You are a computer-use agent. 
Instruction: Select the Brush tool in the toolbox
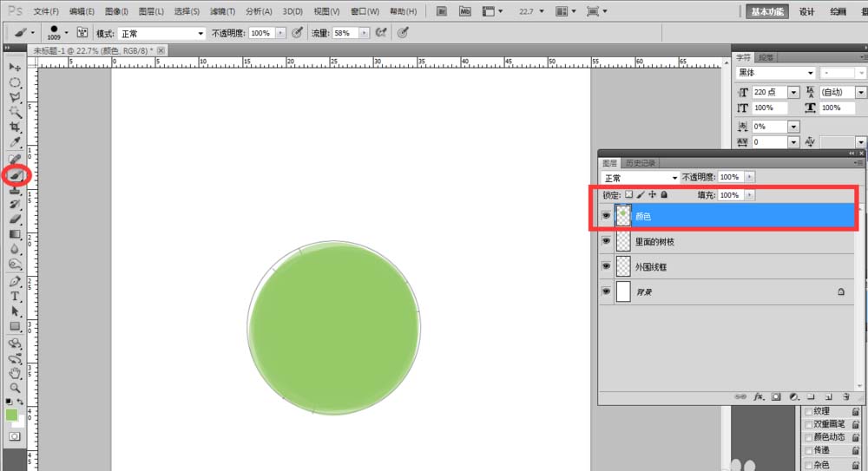15,174
